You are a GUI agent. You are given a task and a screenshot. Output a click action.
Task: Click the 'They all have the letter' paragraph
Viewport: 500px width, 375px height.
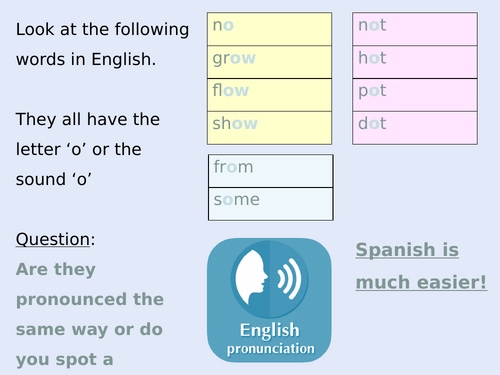click(88, 149)
